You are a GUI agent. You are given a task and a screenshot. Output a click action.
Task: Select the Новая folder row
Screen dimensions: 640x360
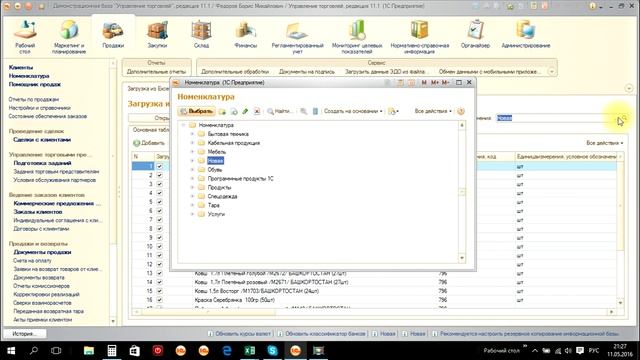(216, 161)
